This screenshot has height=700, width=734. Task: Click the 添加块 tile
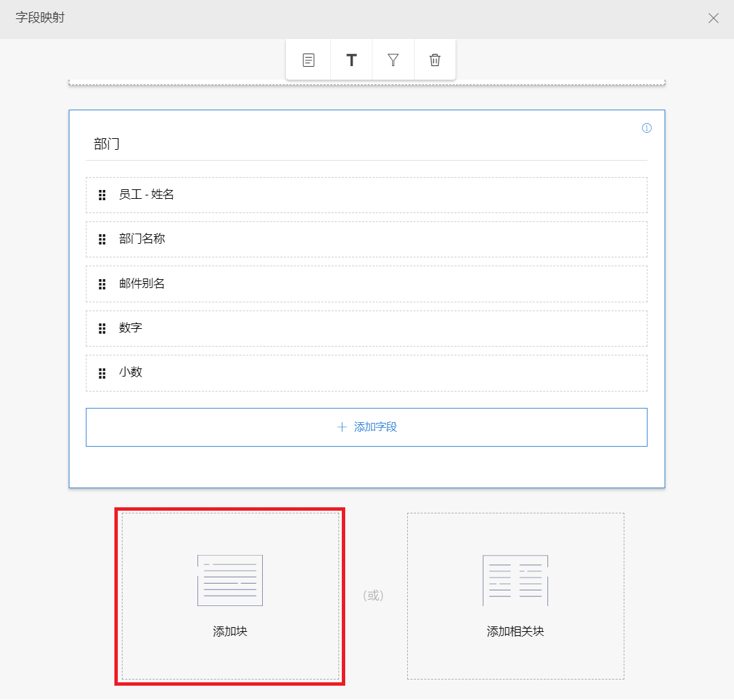click(230, 596)
